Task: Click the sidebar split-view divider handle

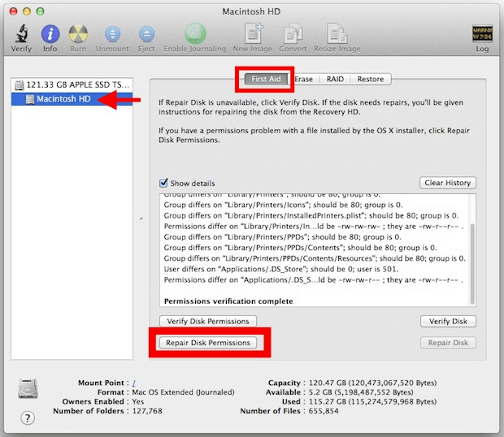Action: 141,219
